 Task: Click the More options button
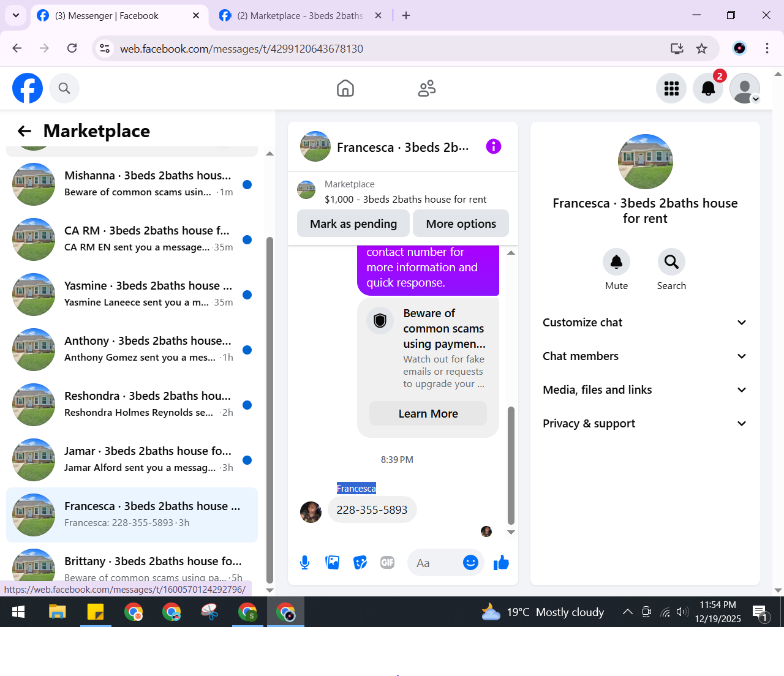tap(461, 223)
